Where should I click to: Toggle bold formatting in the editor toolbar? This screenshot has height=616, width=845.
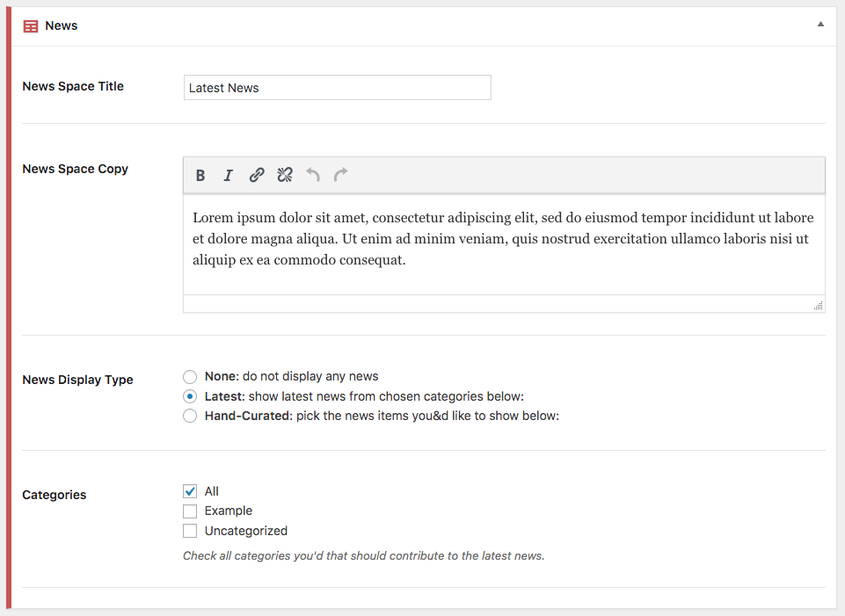click(x=200, y=175)
